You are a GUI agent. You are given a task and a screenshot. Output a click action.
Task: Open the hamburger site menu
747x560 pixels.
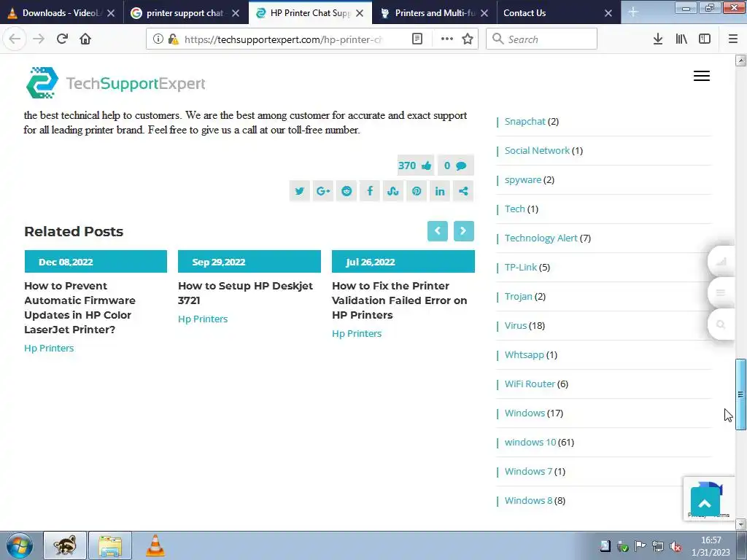point(701,76)
